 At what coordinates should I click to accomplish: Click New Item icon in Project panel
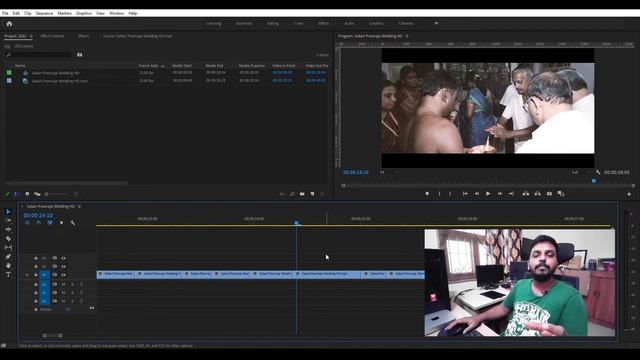312,194
